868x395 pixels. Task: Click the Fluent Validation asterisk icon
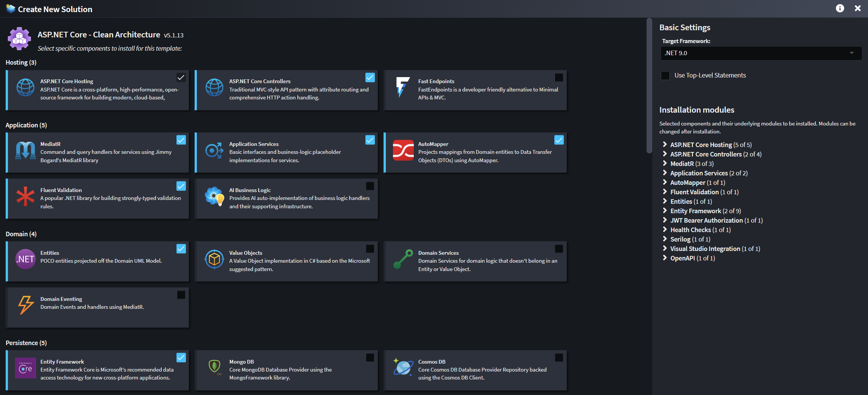point(25,197)
